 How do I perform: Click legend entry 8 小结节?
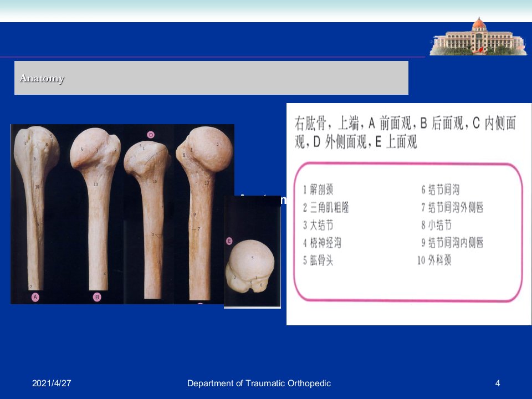pos(436,224)
